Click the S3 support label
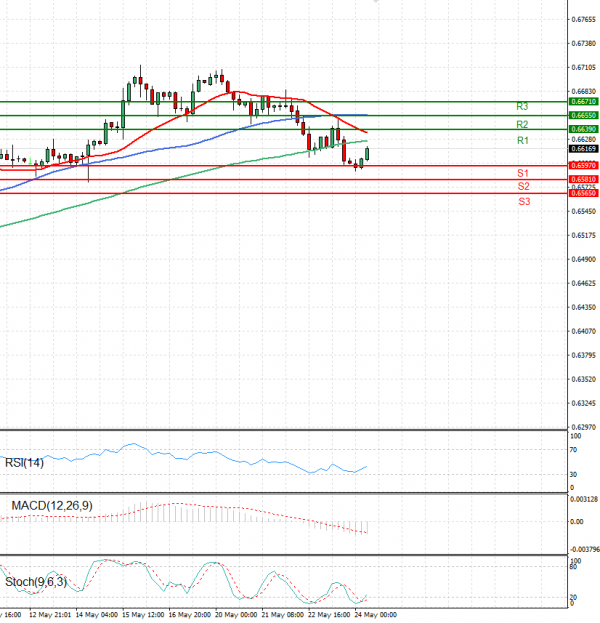 point(524,201)
